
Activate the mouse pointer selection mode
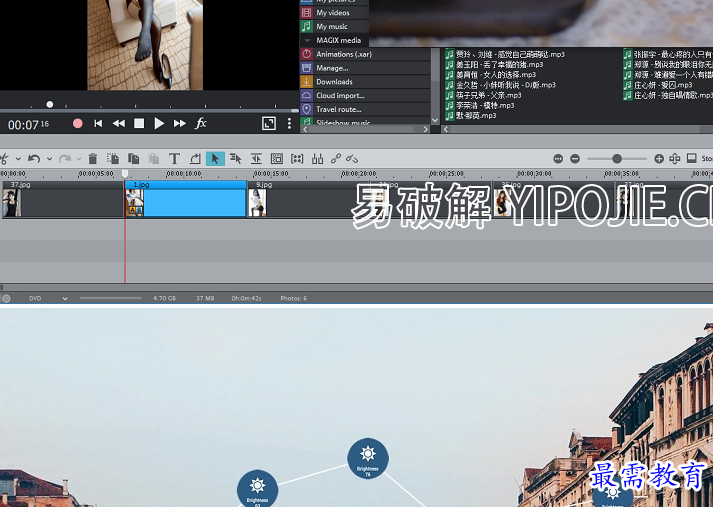215,158
